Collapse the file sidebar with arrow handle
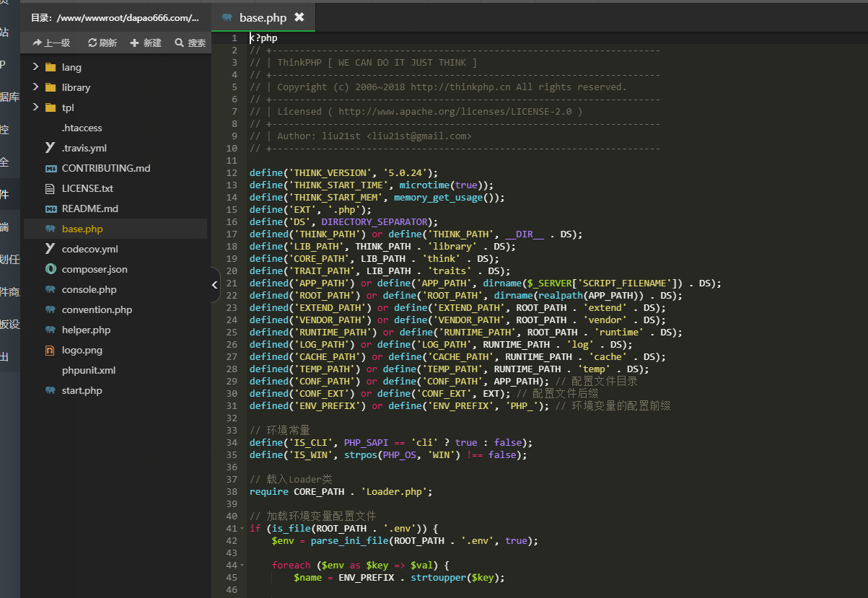Viewport: 868px width, 598px height. coord(215,286)
